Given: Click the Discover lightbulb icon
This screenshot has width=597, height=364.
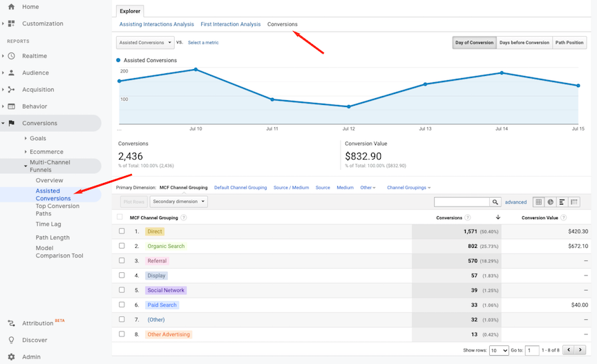Looking at the screenshot, I should (x=12, y=340).
